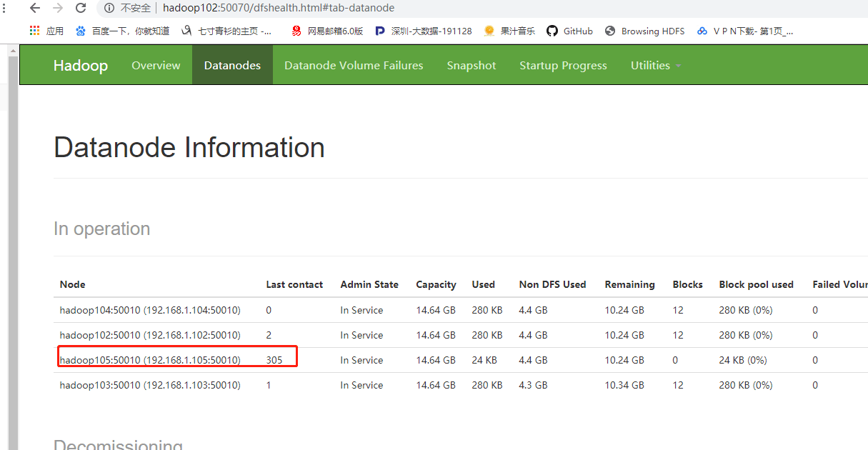This screenshot has width=868, height=450.
Task: Click the Block pool used column header
Action: coord(756,284)
